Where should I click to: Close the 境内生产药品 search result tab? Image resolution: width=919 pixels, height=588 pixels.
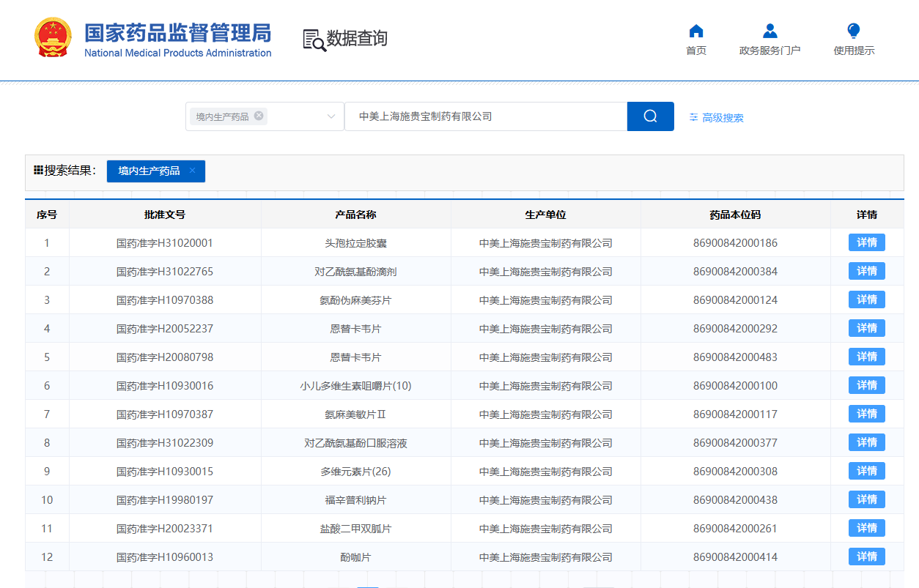(192, 171)
